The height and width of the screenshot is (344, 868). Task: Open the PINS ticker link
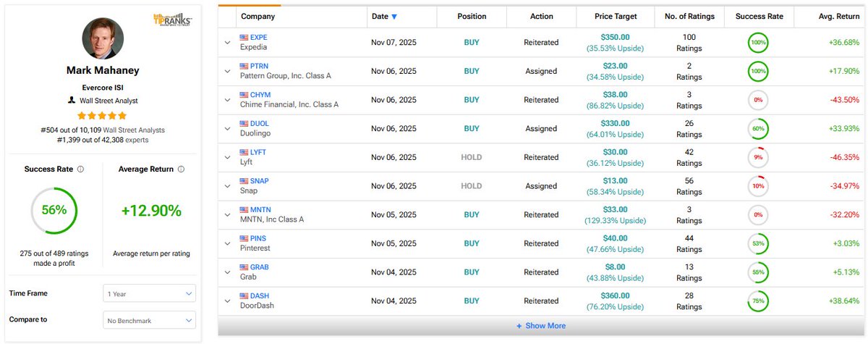point(258,238)
